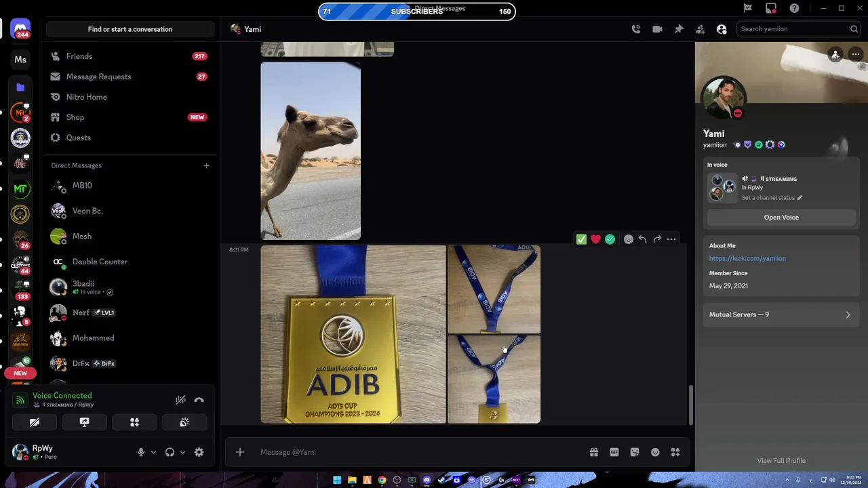Open the voice connection signal icon
The width and height of the screenshot is (868, 488).
pos(20,400)
